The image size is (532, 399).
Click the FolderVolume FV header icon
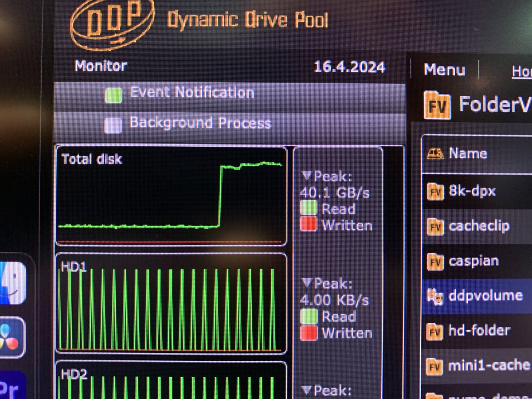437,105
